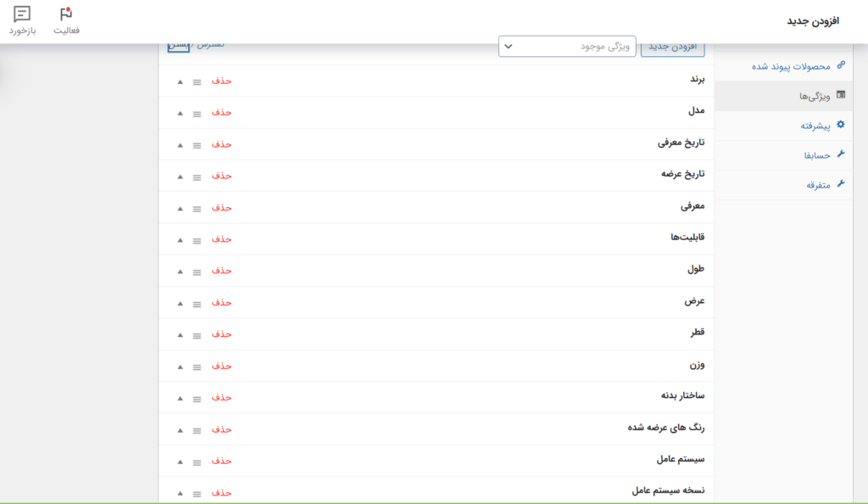The image size is (868, 504).
Task: Click حذف in the وزن row
Action: (221, 366)
